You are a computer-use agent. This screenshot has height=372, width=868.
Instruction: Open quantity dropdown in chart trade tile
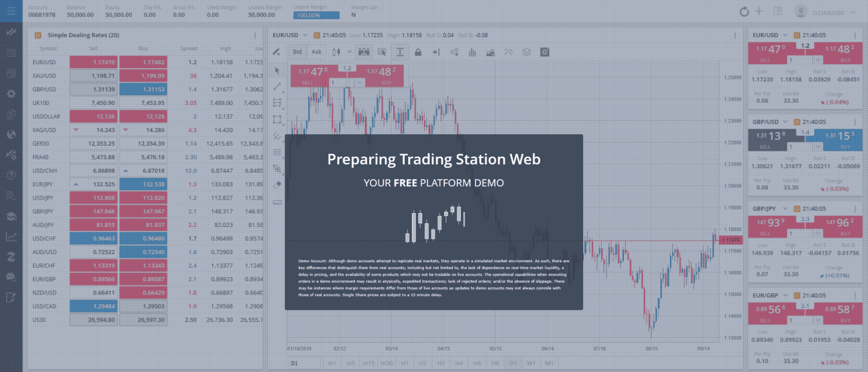360,82
